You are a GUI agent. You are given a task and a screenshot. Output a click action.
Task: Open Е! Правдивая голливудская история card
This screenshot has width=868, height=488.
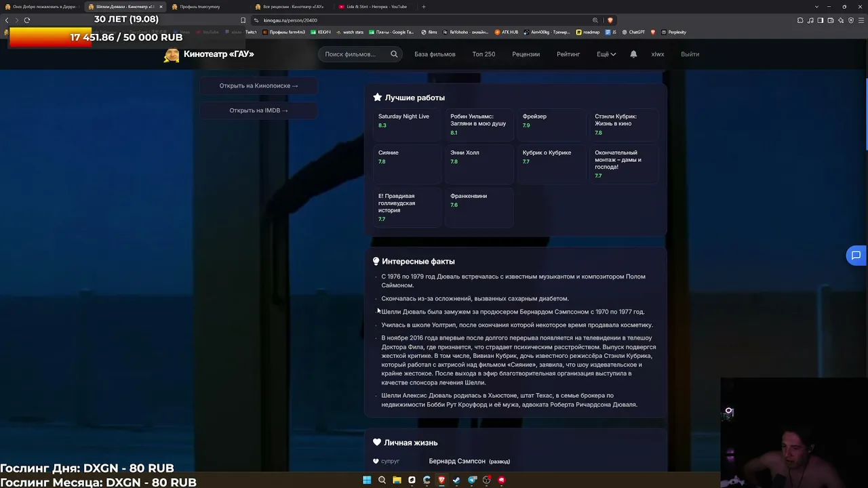(407, 207)
